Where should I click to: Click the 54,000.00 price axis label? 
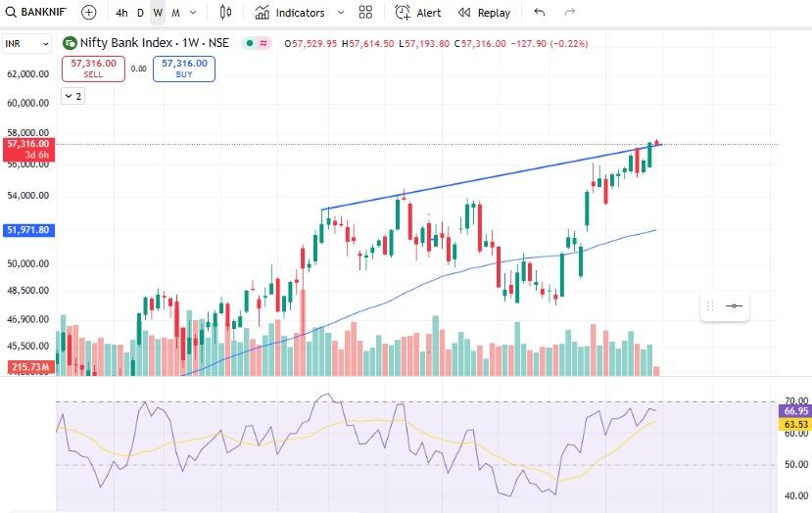[28, 196]
